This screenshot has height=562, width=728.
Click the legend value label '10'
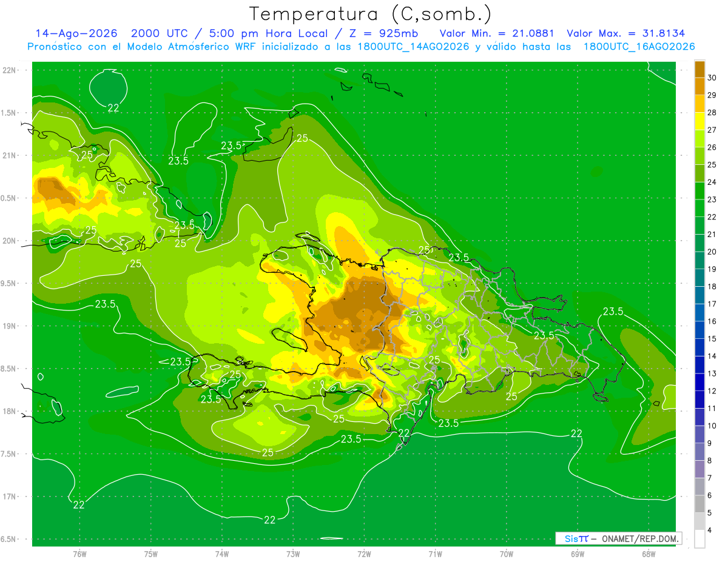712,426
